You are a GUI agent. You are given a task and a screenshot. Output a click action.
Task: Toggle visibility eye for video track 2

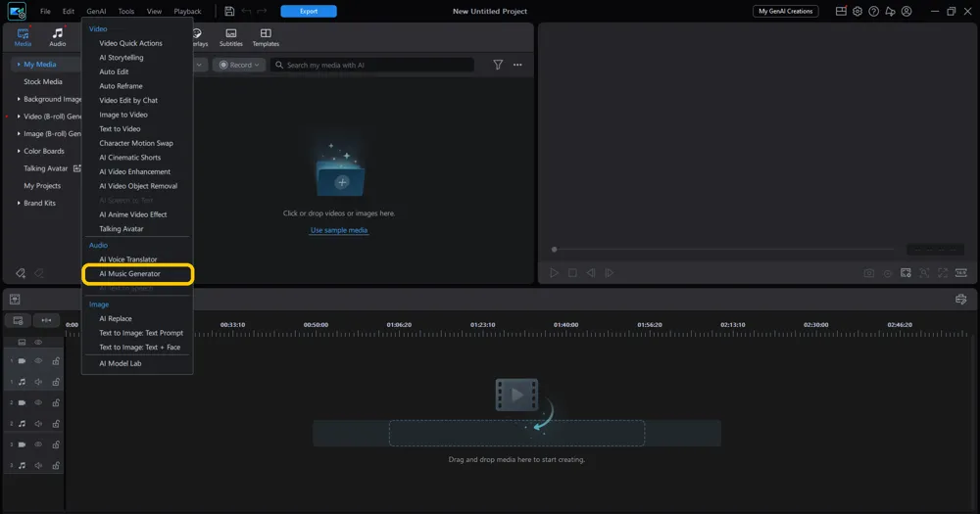38,402
